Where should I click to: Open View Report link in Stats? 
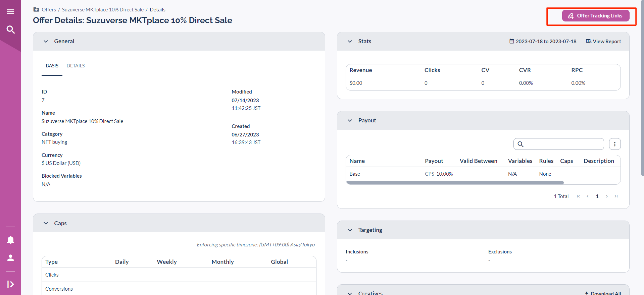603,42
